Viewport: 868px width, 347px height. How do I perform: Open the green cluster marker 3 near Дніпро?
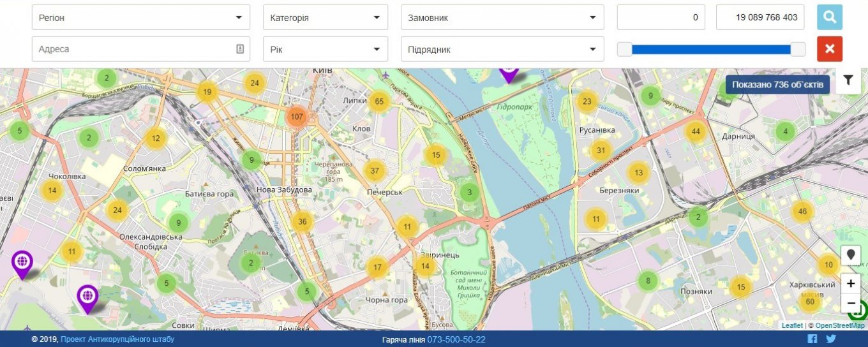[x=470, y=193]
